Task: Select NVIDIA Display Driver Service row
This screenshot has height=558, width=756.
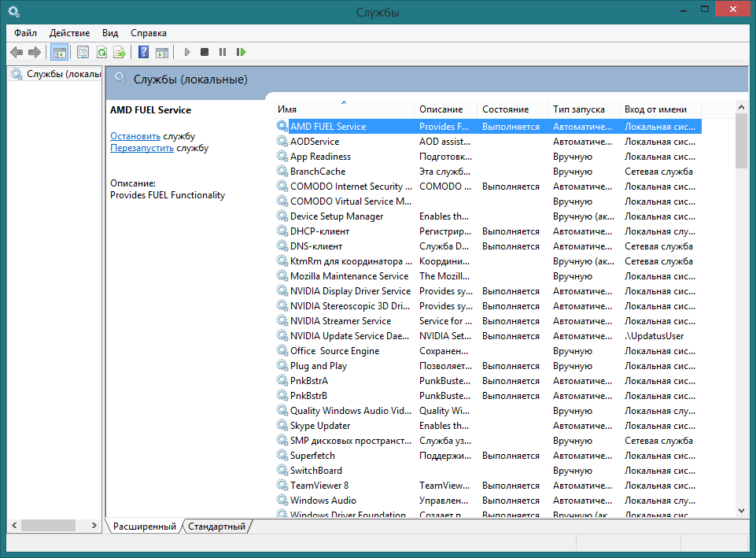Action: (x=488, y=291)
